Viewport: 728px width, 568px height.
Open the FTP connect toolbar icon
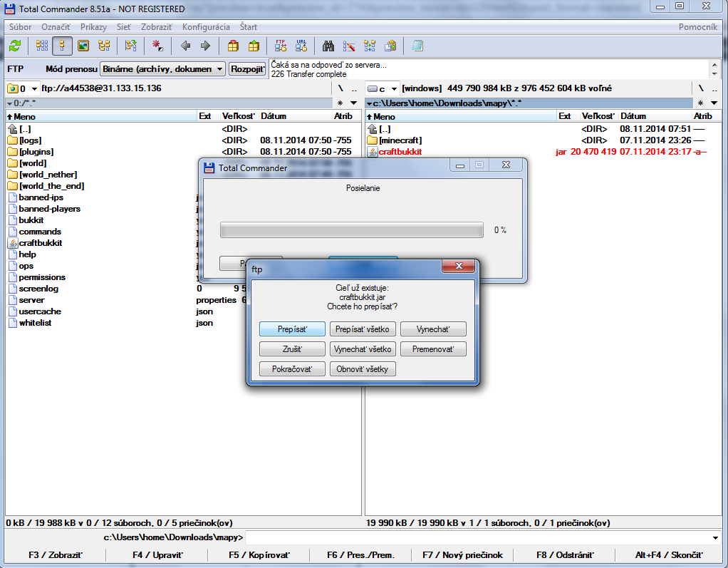(x=281, y=46)
